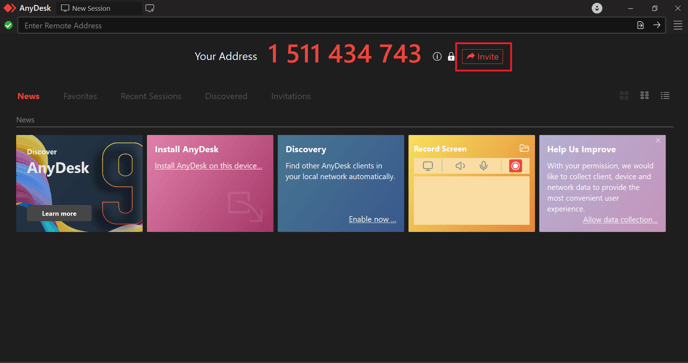This screenshot has width=688, height=363.
Task: Open the file transfer icon in address bar
Action: pyautogui.click(x=640, y=25)
